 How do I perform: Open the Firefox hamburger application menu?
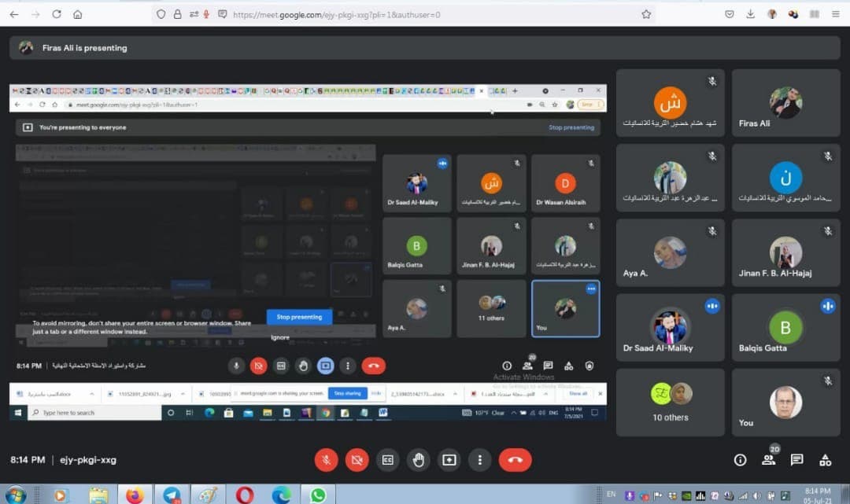click(835, 14)
